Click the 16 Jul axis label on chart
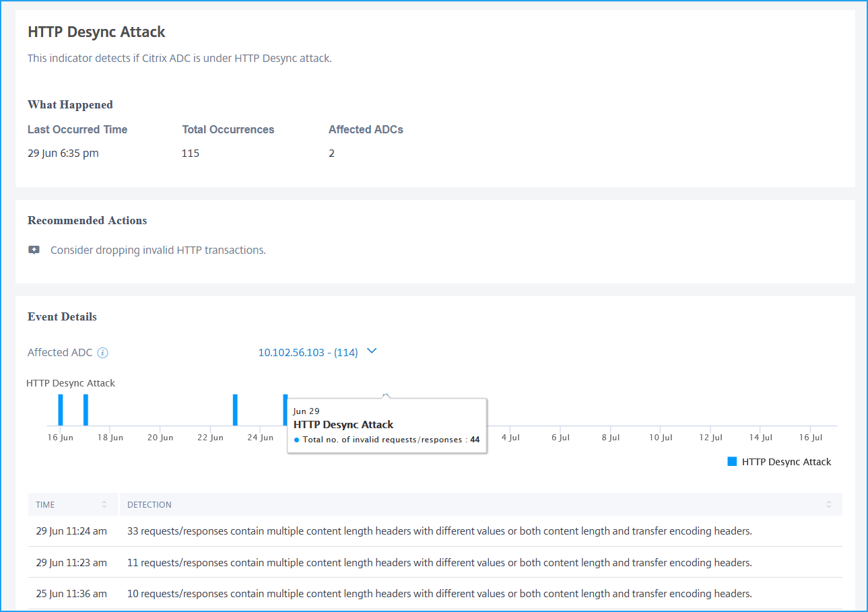This screenshot has width=868, height=612. 811,438
